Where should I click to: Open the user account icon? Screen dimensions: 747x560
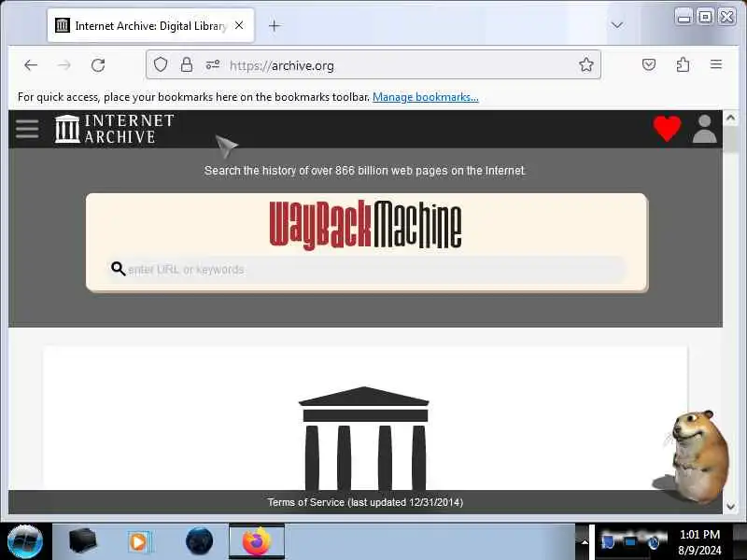[x=705, y=129]
